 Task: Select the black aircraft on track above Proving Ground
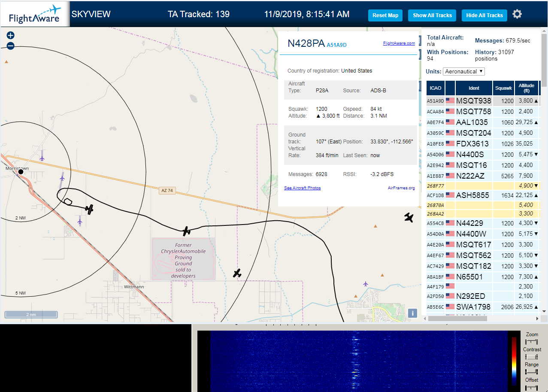pos(186,231)
